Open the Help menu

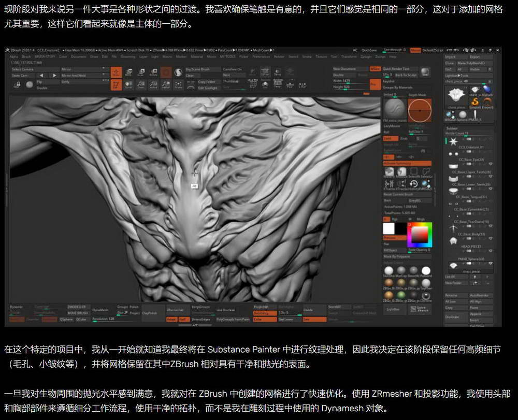point(393,57)
